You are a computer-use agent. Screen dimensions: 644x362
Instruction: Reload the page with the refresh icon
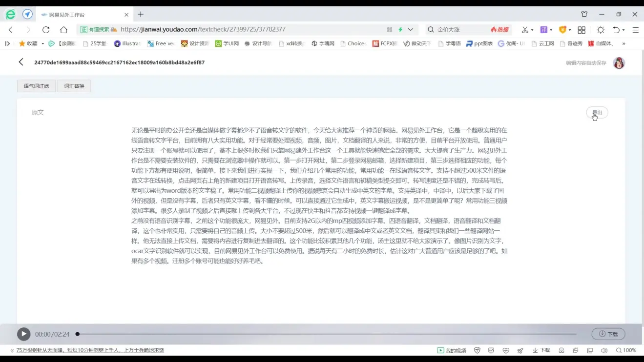(x=46, y=30)
